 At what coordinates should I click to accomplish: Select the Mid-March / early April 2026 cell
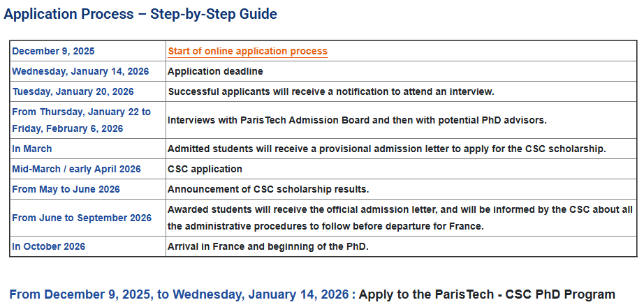(76, 169)
